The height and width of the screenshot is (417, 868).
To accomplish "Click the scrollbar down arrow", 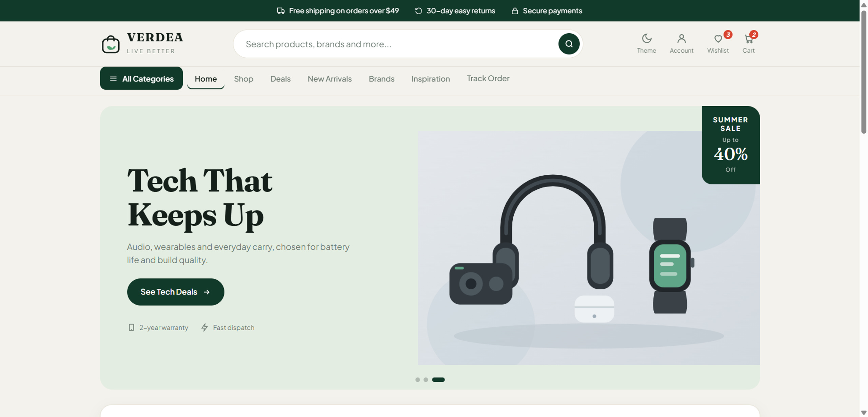I will click(x=863, y=413).
